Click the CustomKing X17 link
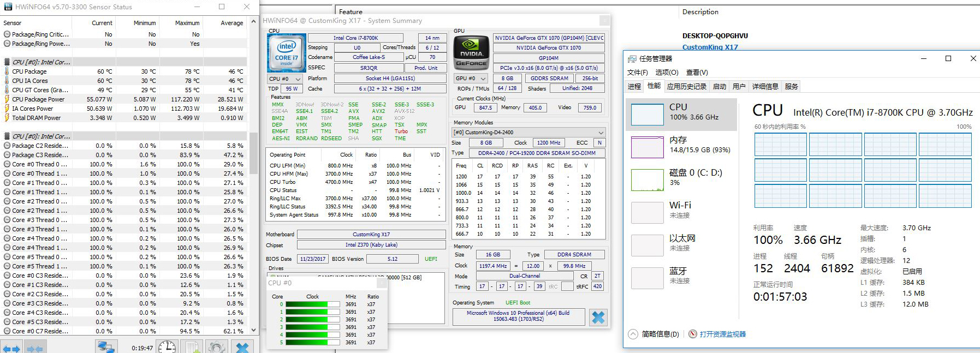This screenshot has height=353, width=980. tap(710, 47)
